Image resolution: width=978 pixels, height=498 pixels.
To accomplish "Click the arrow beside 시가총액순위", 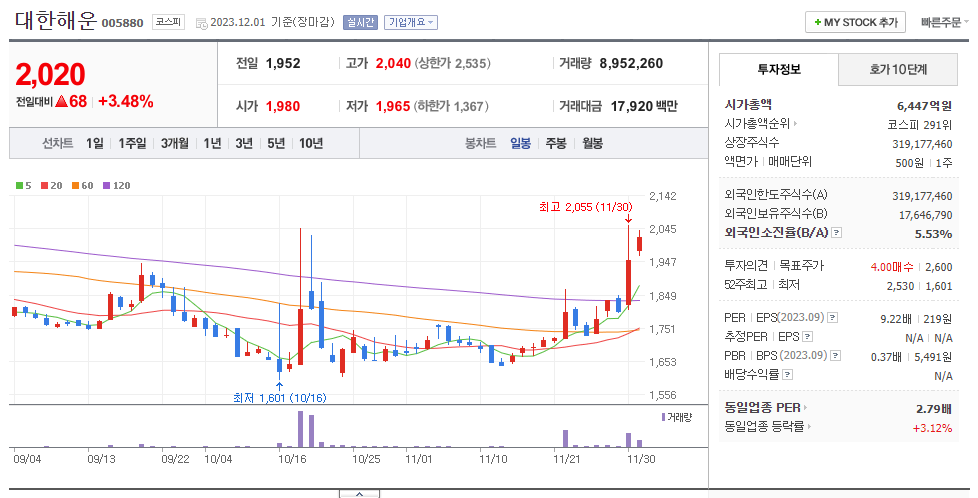I will pyautogui.click(x=795, y=124).
